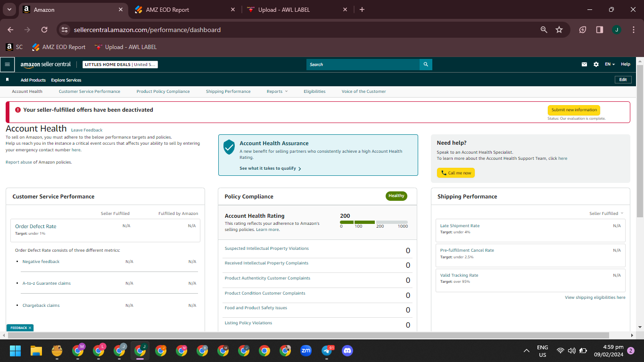The image size is (644, 362).
Task: Click the Leave Feedback link
Action: point(87,130)
